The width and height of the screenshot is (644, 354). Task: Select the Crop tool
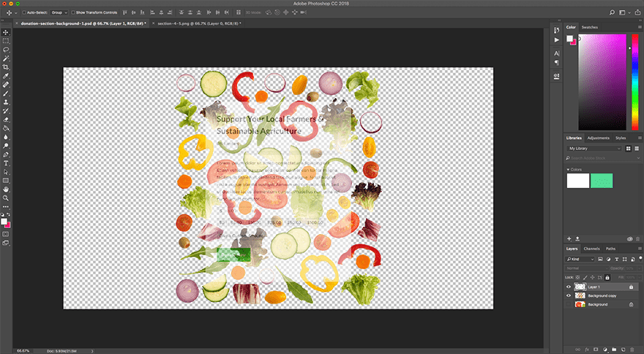click(x=6, y=67)
